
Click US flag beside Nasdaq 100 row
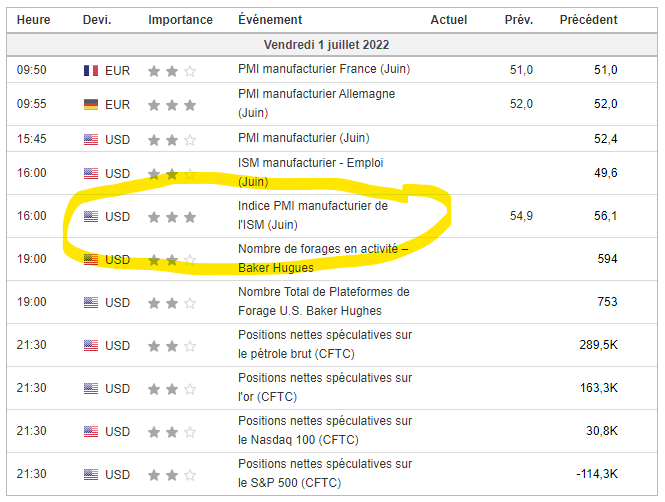91,432
